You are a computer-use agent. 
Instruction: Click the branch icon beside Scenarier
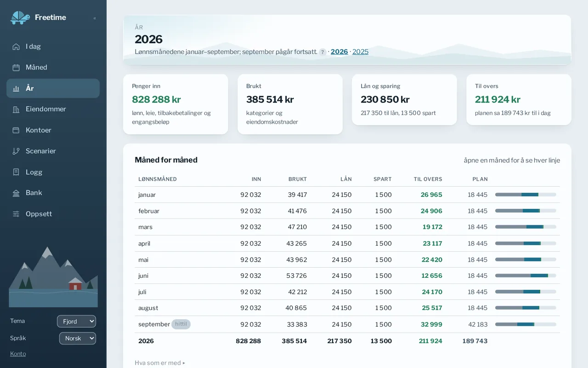click(16, 151)
